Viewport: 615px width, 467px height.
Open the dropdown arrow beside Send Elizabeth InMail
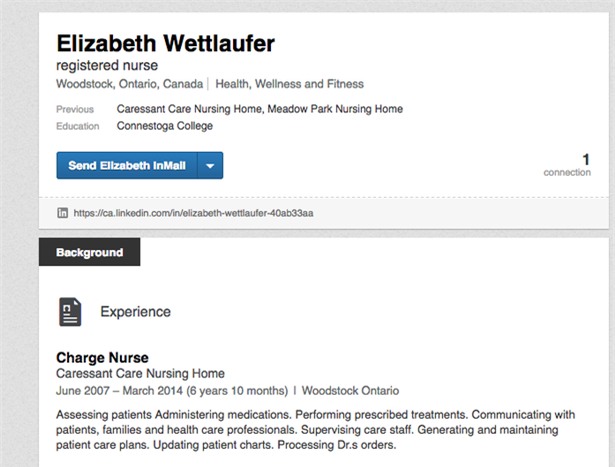(x=210, y=166)
